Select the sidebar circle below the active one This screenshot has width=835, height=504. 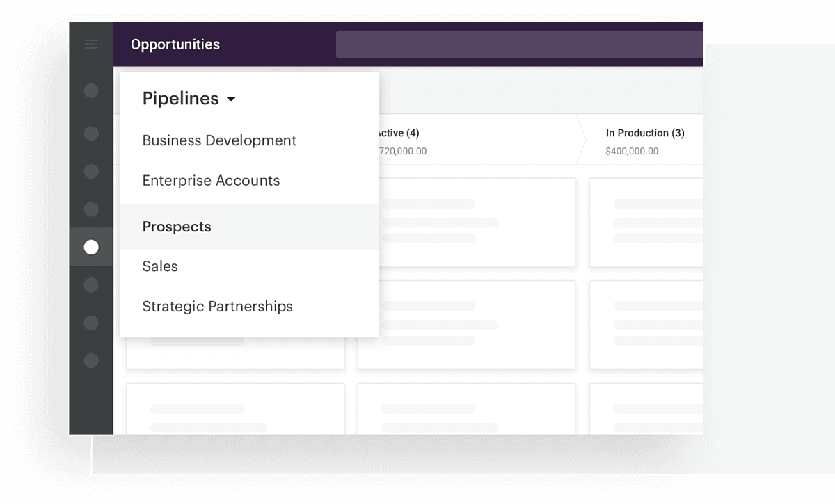coord(91,285)
